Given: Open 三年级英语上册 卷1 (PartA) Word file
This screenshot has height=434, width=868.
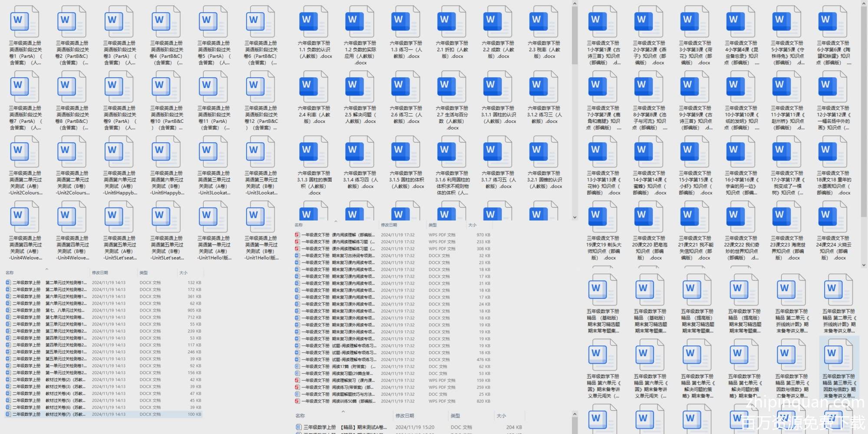Looking at the screenshot, I should point(25,22).
